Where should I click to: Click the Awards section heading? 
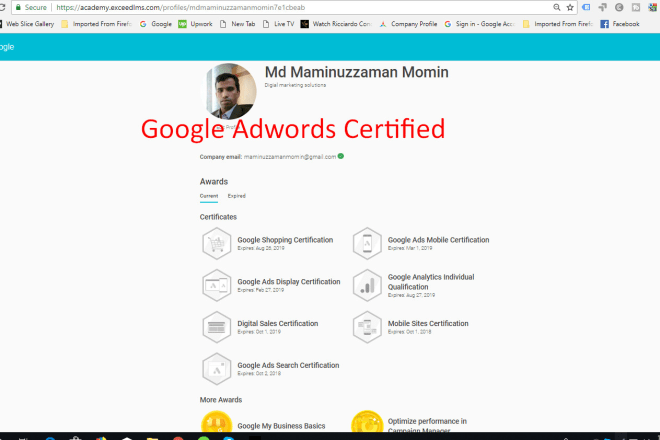point(213,181)
